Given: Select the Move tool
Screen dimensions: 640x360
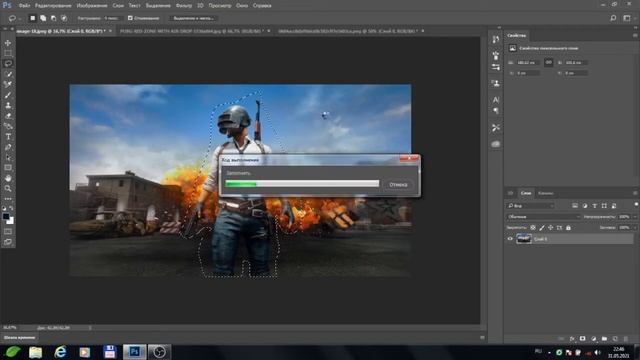Looking at the screenshot, I should (8, 43).
